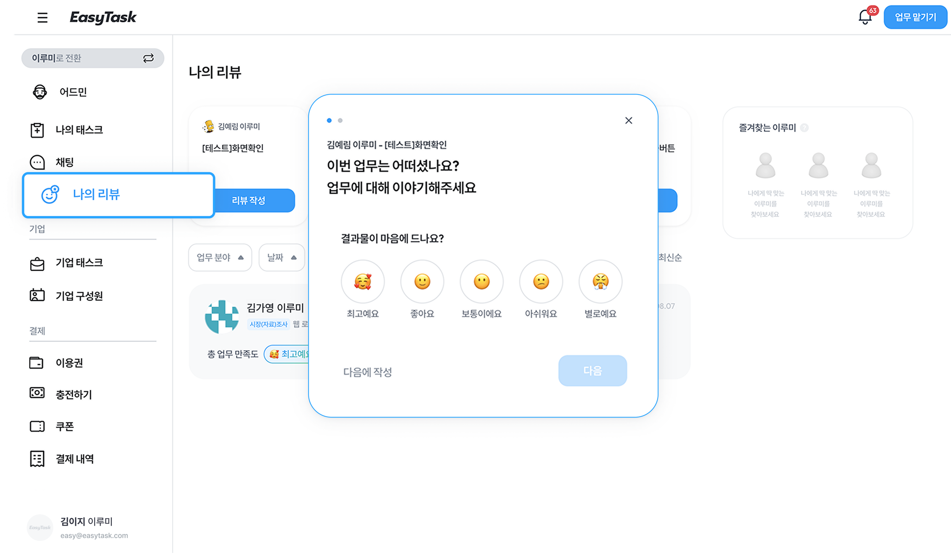Close the review dialog with X

point(629,121)
